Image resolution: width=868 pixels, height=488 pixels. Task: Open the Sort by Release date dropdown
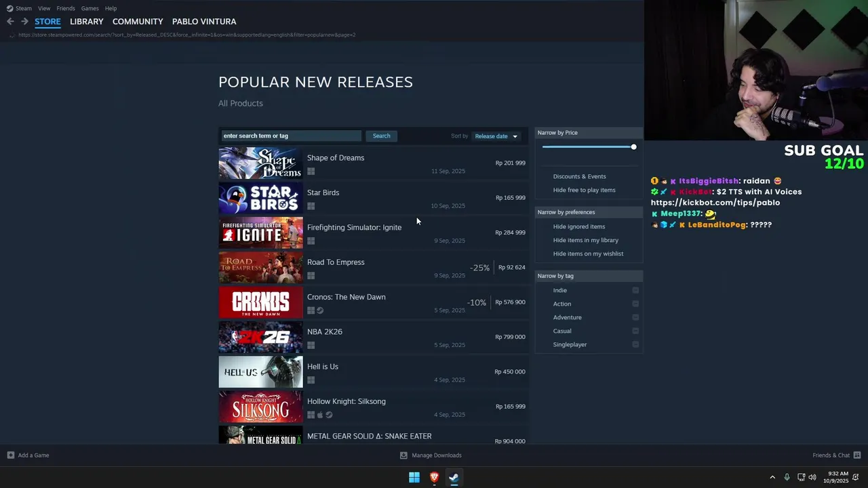(x=496, y=136)
